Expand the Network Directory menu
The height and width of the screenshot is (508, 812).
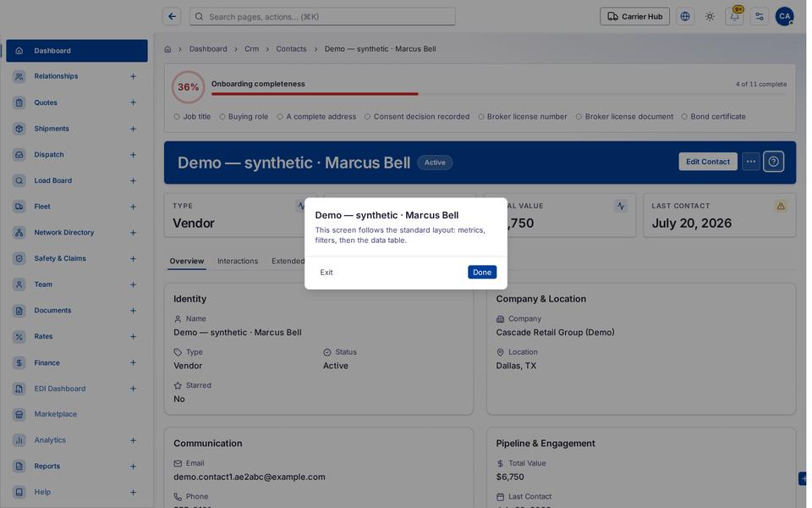point(133,233)
